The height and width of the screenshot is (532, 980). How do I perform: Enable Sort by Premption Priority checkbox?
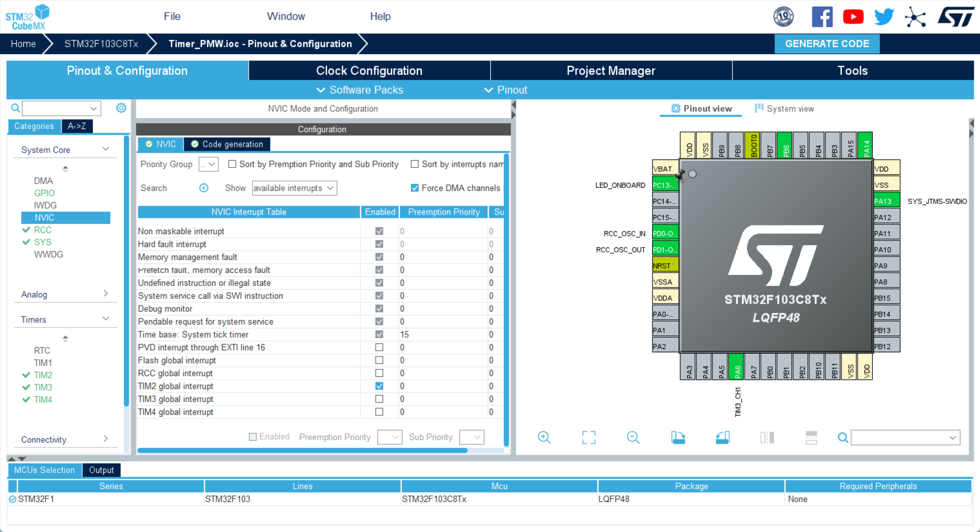coord(232,164)
